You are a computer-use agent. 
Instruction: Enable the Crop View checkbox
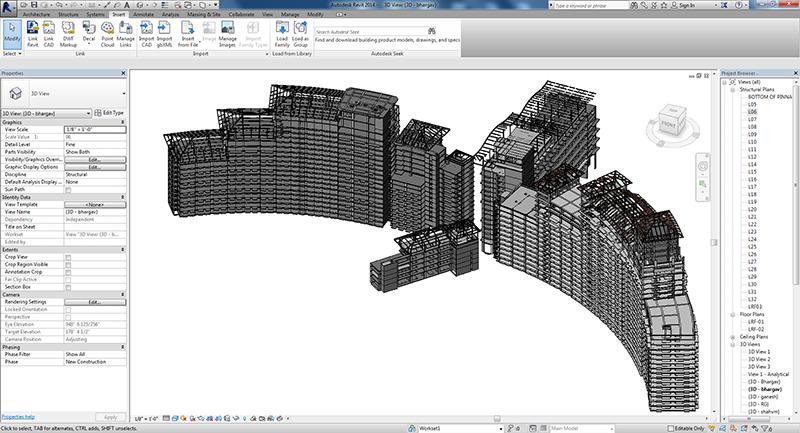point(68,257)
